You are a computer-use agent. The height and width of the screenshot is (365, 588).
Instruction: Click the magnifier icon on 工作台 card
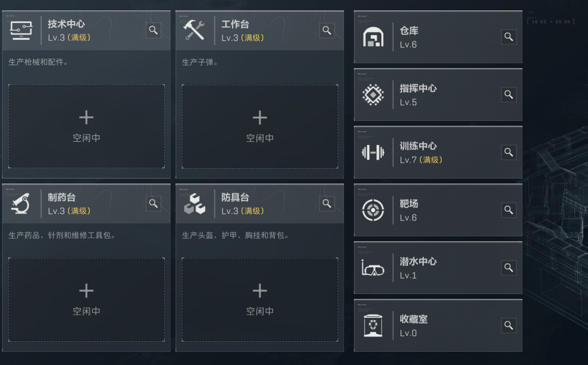pyautogui.click(x=327, y=31)
